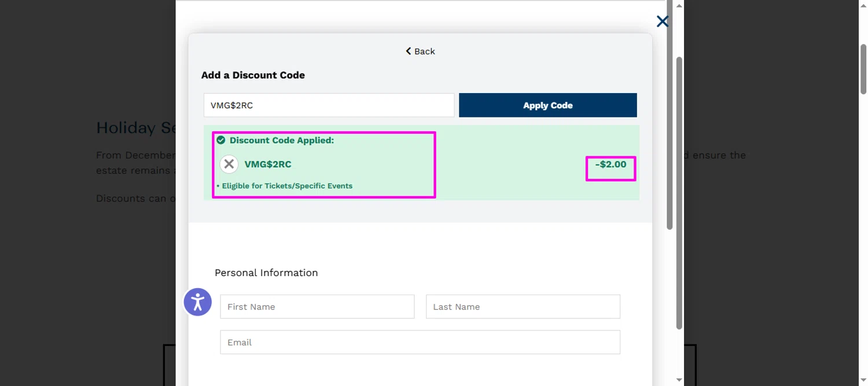Viewport: 868px width, 386px height.
Task: Click the page scrollbar up arrow
Action: tap(863, 5)
